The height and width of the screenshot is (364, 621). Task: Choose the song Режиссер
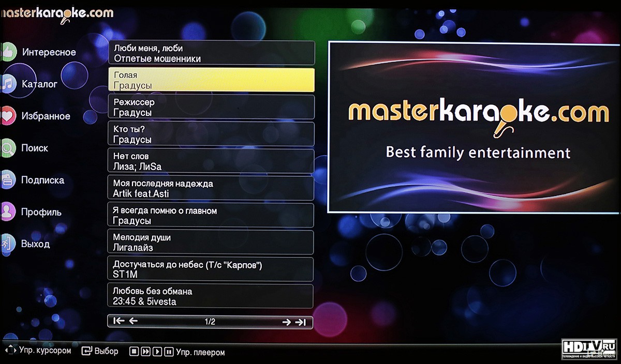(x=211, y=107)
